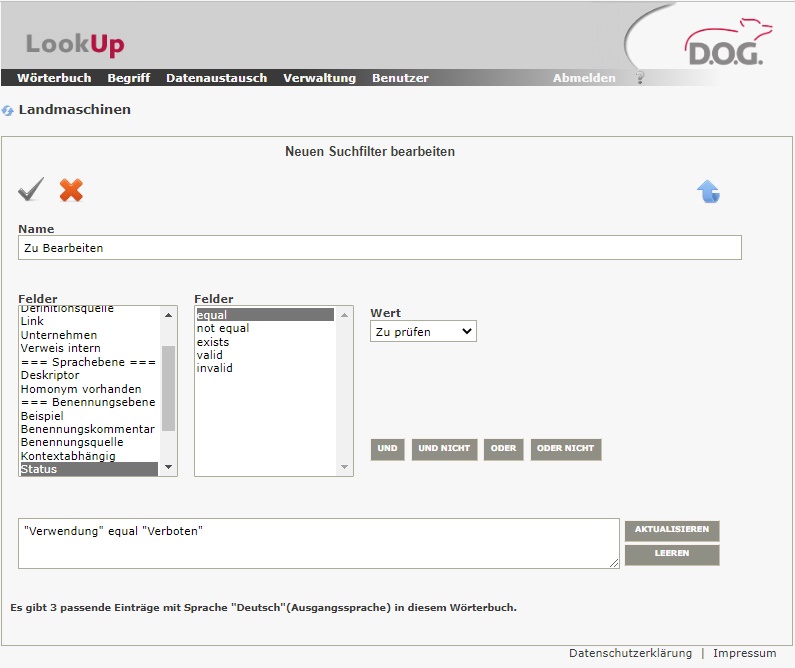Select 'Benennungsquelle' in the fields list

pos(72,442)
